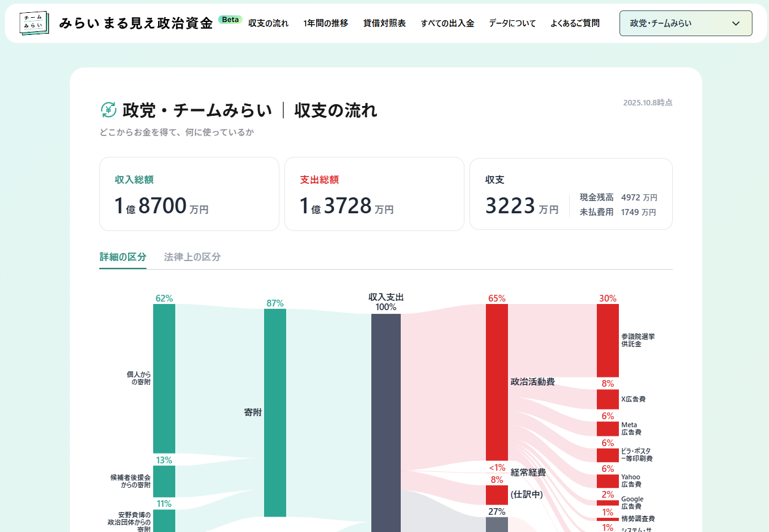
Task: Click the Beta badge next to the site title
Action: tap(229, 20)
